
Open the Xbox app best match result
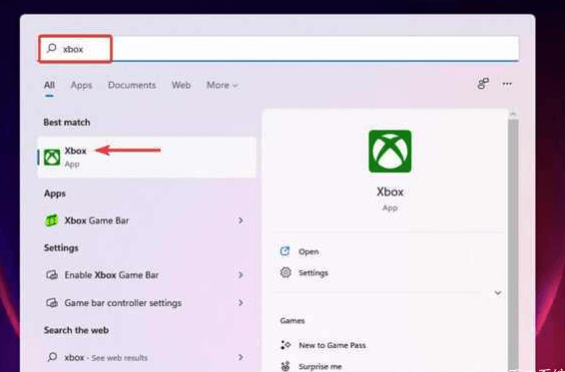coord(147,157)
